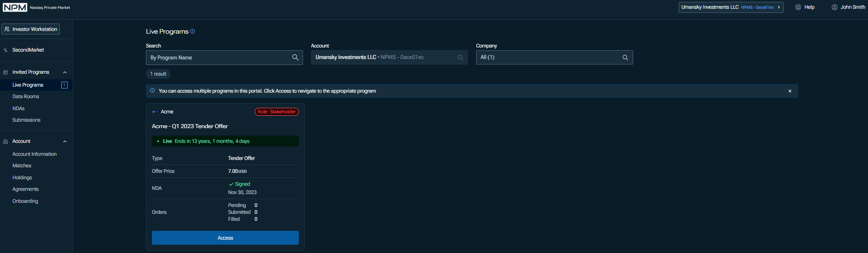868x253 pixels.
Task: Open the Account filter Umansky Investments LLC
Action: pyautogui.click(x=389, y=57)
